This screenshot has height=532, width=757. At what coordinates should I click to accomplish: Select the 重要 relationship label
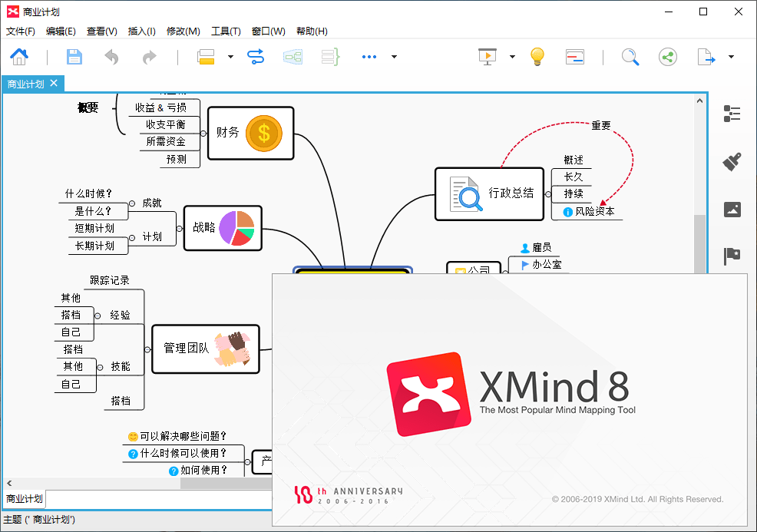pos(601,126)
